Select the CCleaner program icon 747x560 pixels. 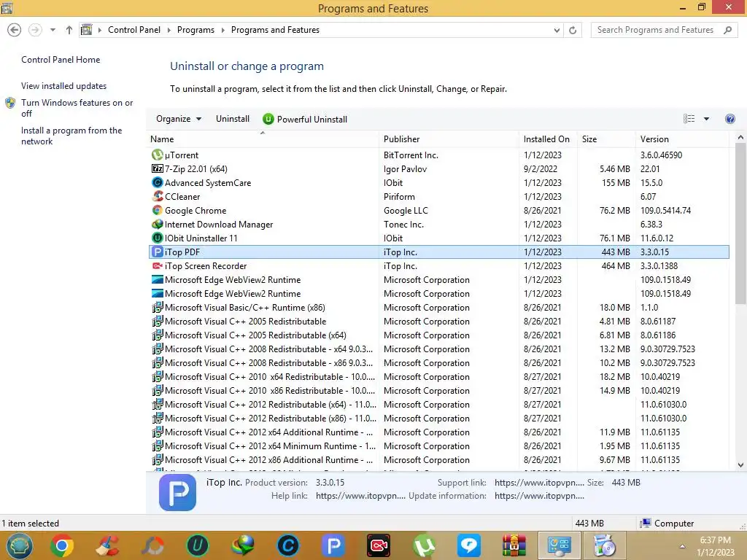pos(158,196)
